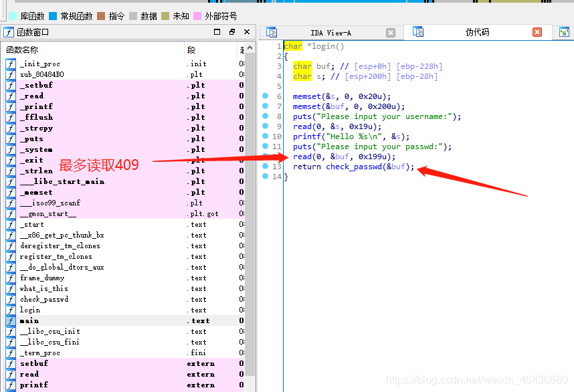Image resolution: width=574 pixels, height=392 pixels.
Task: Click function icon beside ___isoc99_scanf
Action: pyautogui.click(x=11, y=203)
